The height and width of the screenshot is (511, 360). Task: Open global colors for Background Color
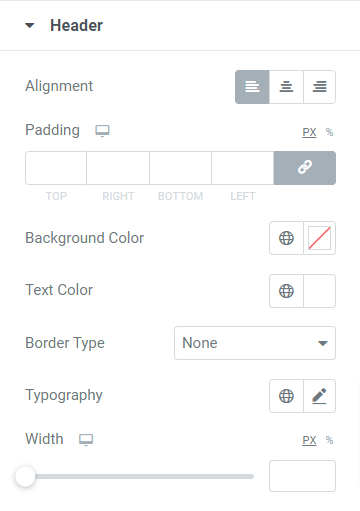286,238
